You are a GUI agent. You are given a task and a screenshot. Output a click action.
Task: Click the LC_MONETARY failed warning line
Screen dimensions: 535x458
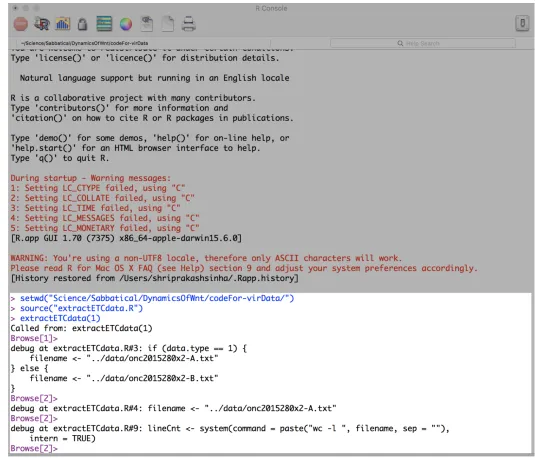[105, 228]
